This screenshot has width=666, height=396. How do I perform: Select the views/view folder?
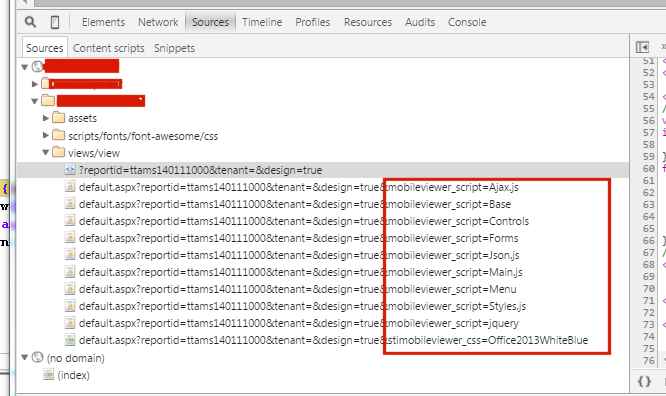click(94, 153)
